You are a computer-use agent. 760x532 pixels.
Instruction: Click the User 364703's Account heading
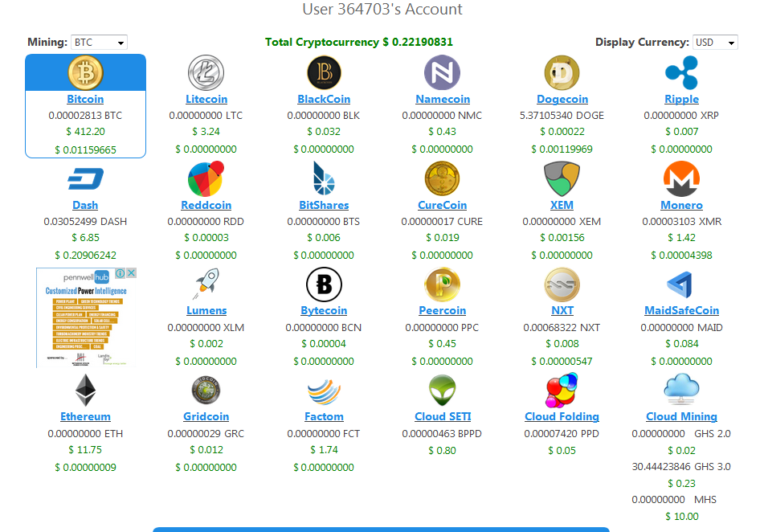(382, 9)
